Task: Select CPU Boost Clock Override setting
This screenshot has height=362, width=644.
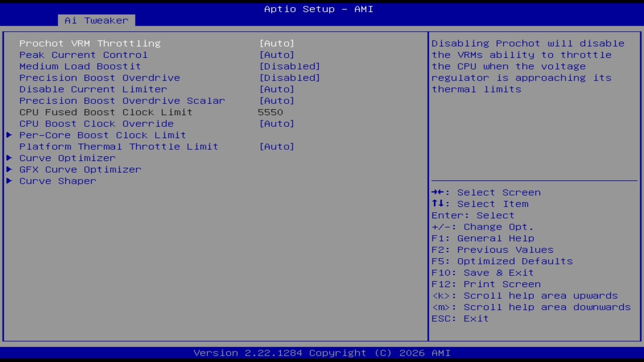Action: (x=97, y=124)
